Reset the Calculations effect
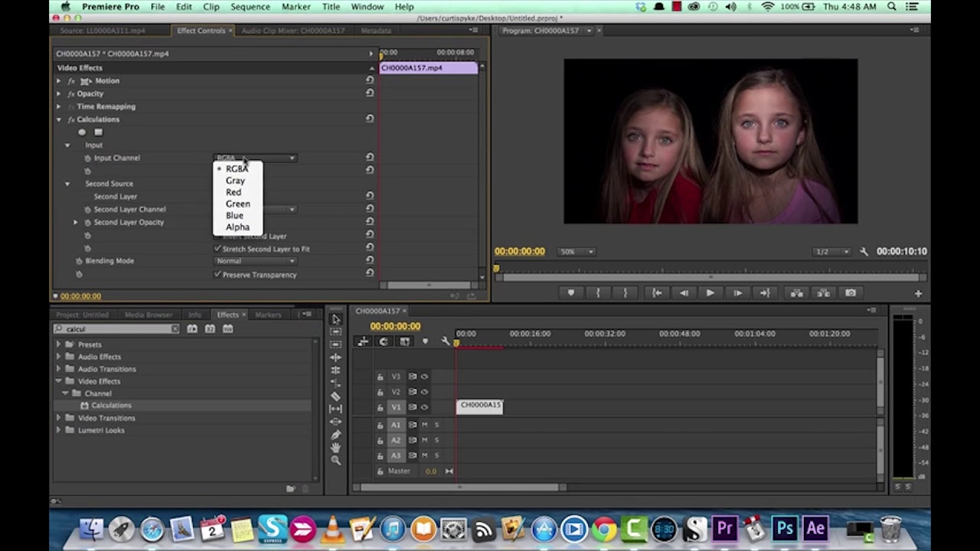 [370, 119]
